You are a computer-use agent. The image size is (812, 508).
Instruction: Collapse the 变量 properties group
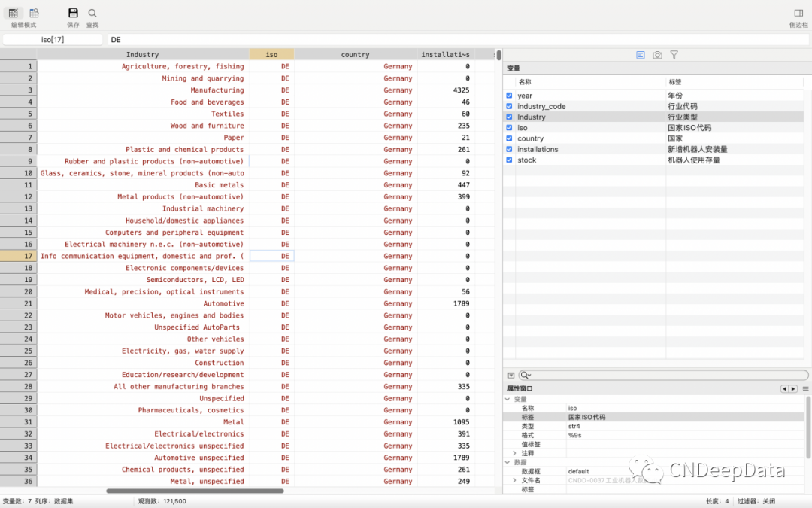pos(507,399)
